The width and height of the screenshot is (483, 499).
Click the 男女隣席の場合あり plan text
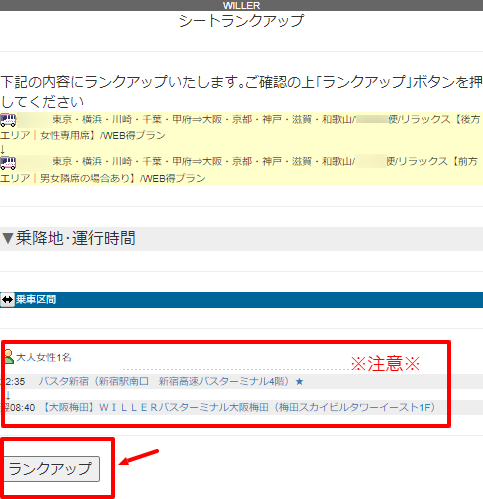tap(85, 178)
